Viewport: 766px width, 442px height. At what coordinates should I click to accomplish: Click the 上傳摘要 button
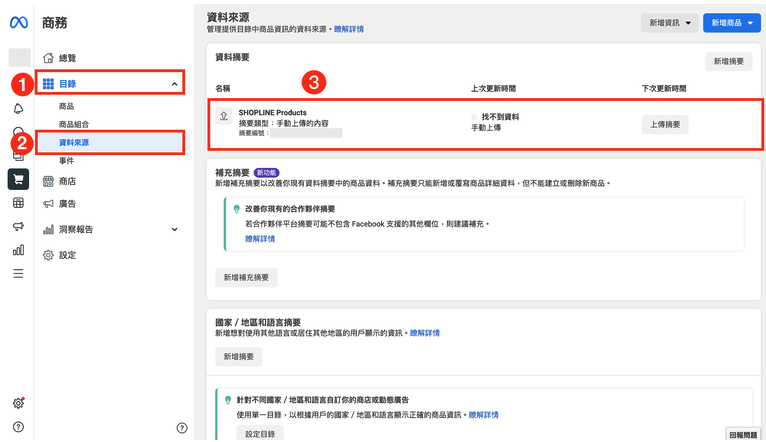point(665,125)
